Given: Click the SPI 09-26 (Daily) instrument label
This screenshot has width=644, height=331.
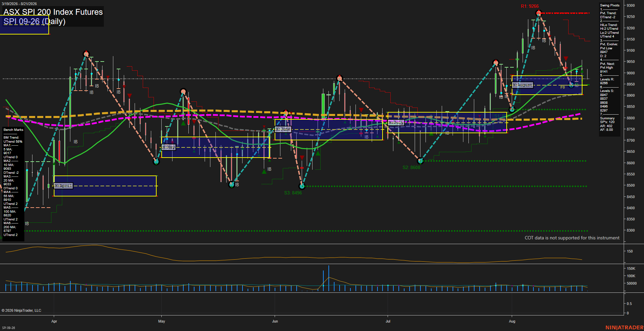Looking at the screenshot, I should pos(34,21).
